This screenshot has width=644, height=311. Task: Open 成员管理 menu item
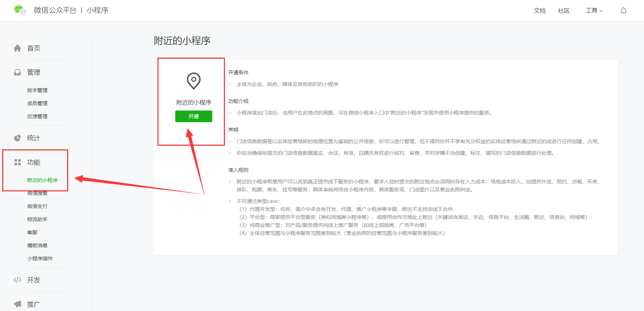(x=37, y=103)
